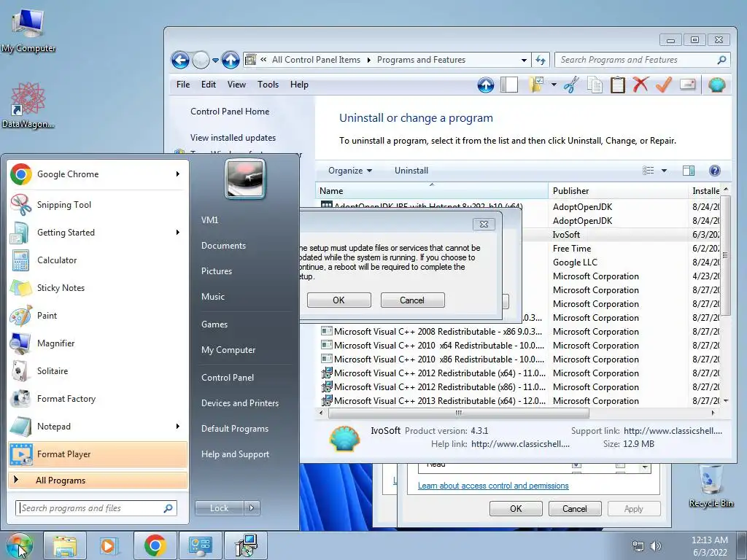Screen dimensions: 747x560
Task: Open the Help menu
Action: click(x=299, y=85)
